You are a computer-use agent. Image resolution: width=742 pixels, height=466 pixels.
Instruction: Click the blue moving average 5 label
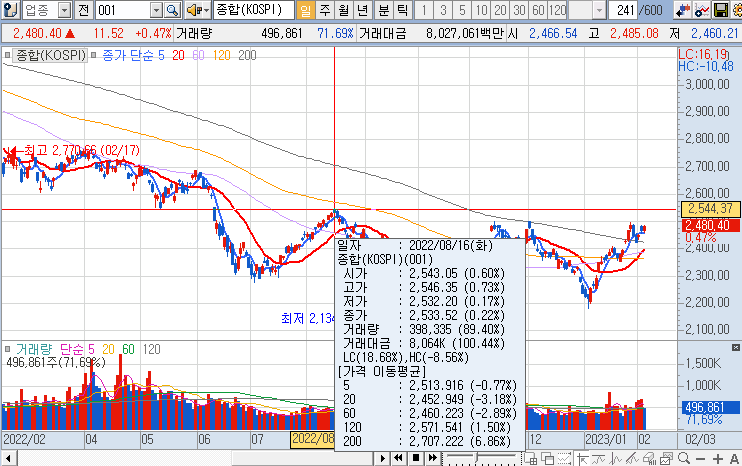(161, 55)
